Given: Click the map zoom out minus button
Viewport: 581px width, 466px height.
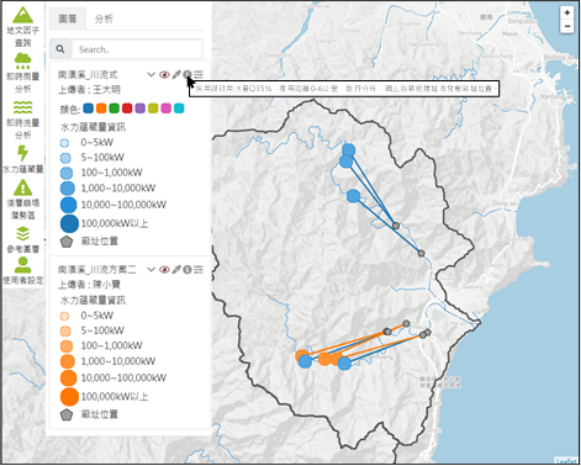Looking at the screenshot, I should tap(567, 27).
